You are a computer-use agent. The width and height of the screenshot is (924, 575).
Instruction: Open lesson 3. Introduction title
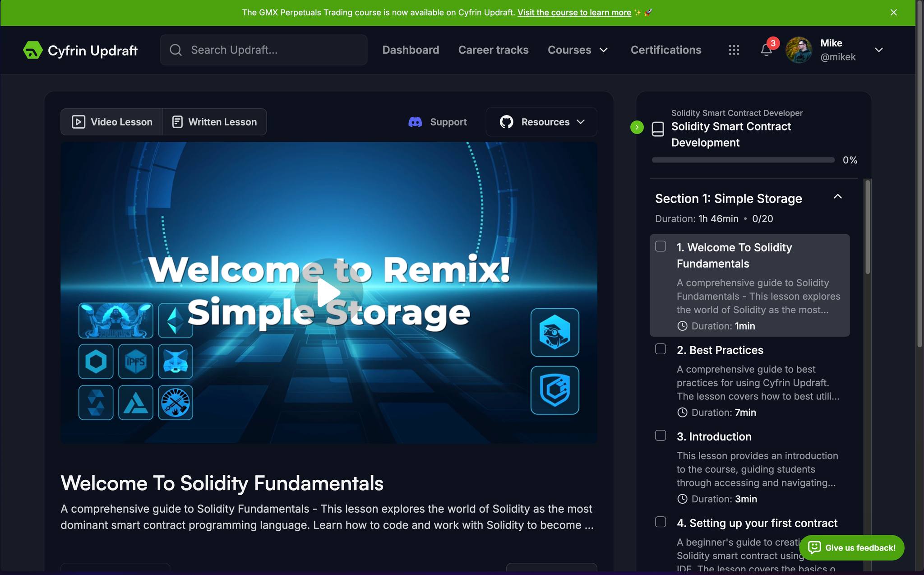[x=714, y=437]
